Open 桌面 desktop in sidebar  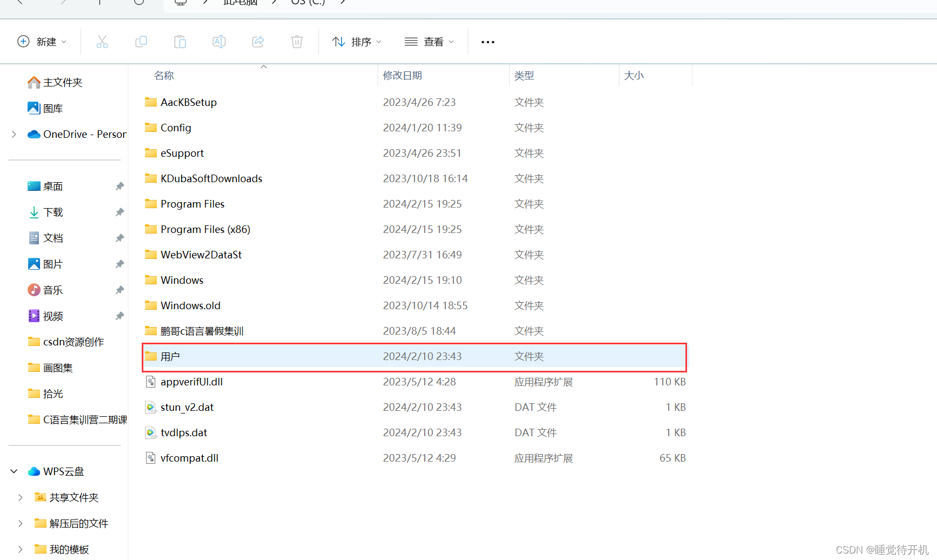45,186
